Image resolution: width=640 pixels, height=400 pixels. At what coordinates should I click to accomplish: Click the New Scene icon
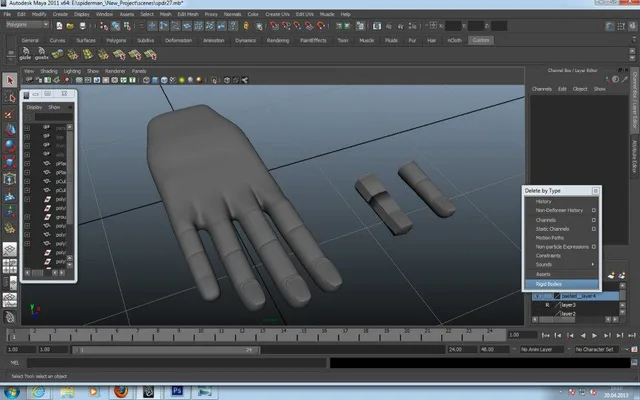pyautogui.click(x=59, y=26)
